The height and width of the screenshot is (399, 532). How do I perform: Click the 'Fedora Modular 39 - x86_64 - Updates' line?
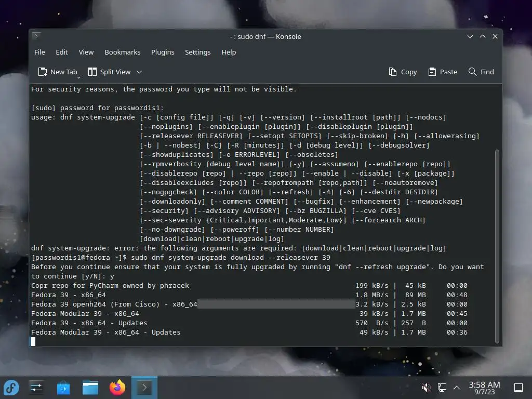tap(106, 332)
